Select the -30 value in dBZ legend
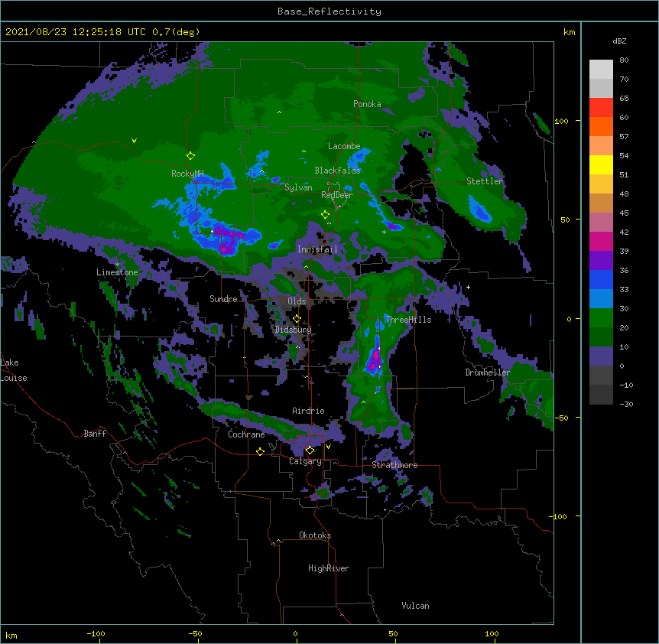659x644 pixels. (626, 405)
